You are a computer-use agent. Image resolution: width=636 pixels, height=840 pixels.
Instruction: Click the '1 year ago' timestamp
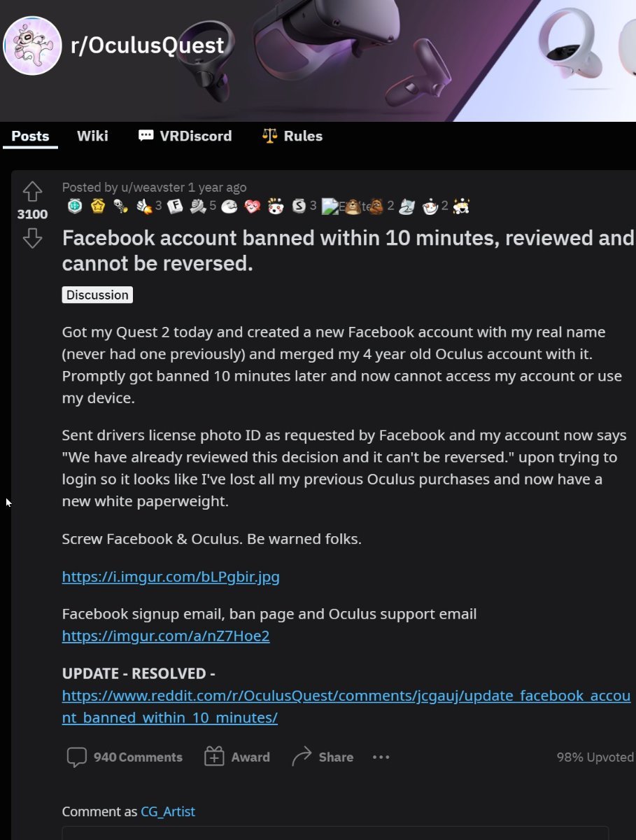[218, 187]
